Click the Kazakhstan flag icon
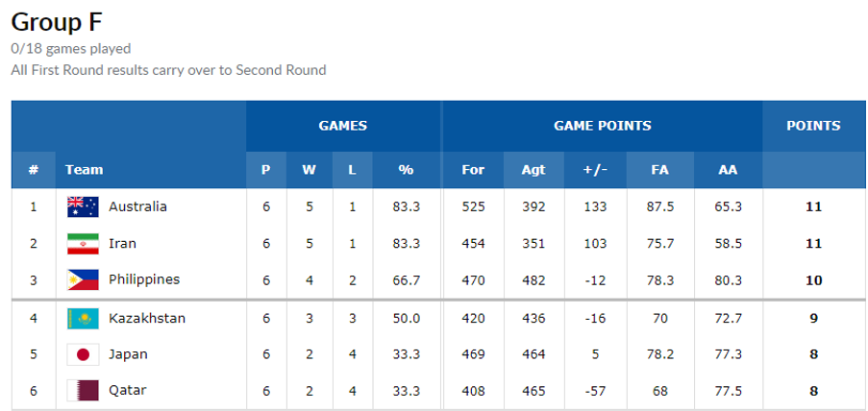 83,319
